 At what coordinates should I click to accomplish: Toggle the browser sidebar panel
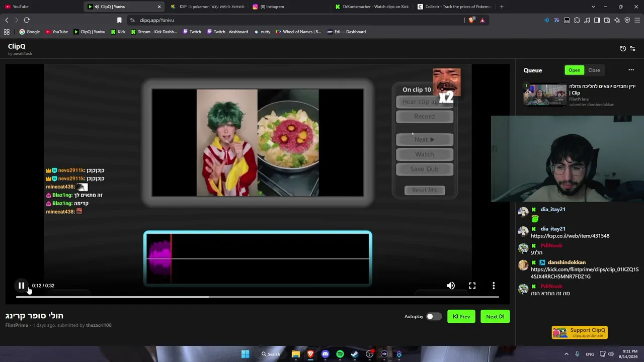pos(597,20)
